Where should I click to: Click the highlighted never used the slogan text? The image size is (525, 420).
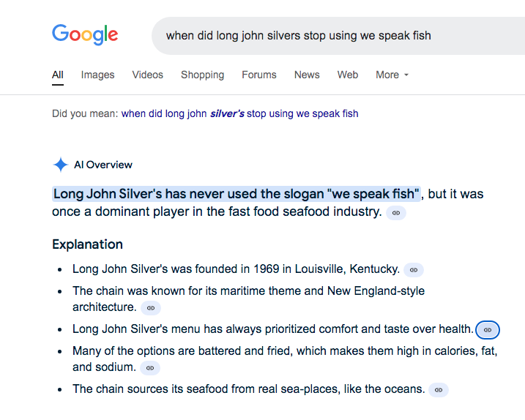click(x=237, y=194)
